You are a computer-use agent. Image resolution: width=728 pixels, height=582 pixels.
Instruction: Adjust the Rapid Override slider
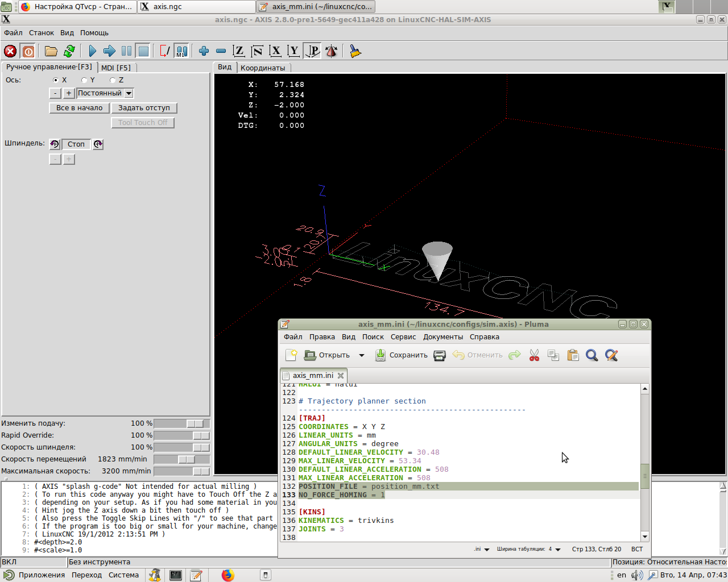coord(181,435)
